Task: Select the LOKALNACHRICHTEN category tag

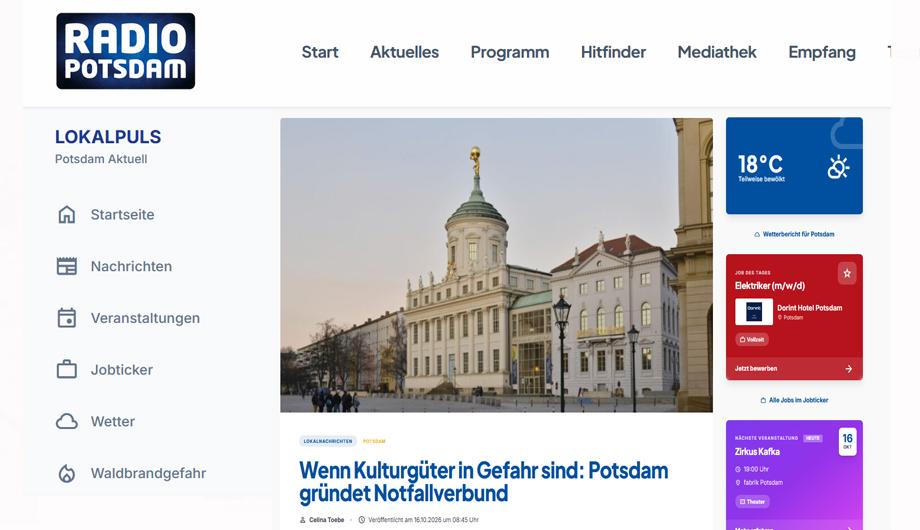Action: tap(328, 441)
